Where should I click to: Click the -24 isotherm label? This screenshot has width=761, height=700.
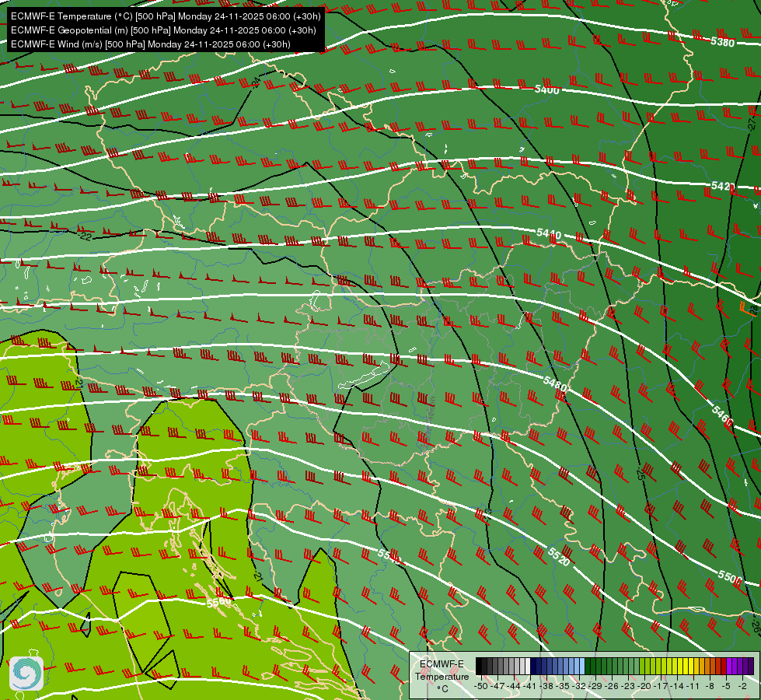[x=256, y=82]
